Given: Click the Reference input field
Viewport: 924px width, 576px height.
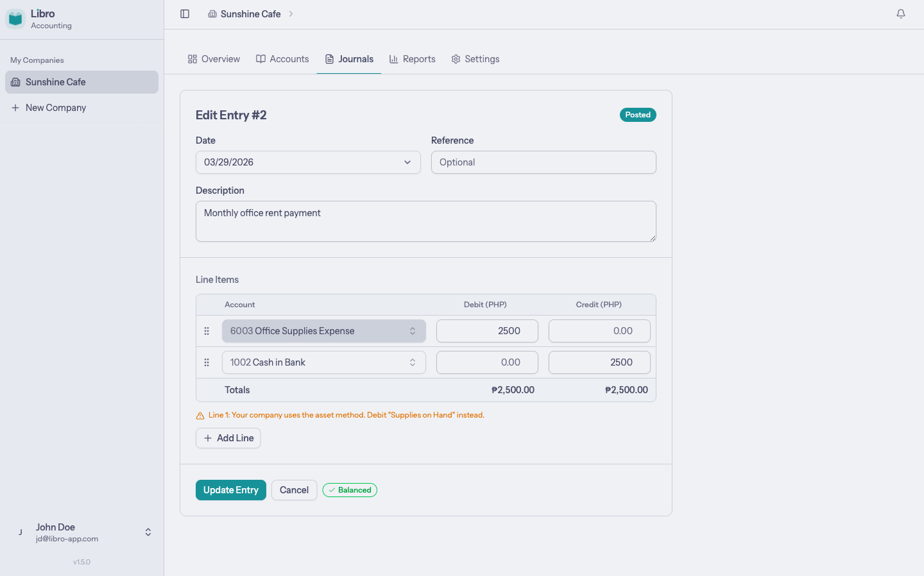Looking at the screenshot, I should tap(543, 162).
